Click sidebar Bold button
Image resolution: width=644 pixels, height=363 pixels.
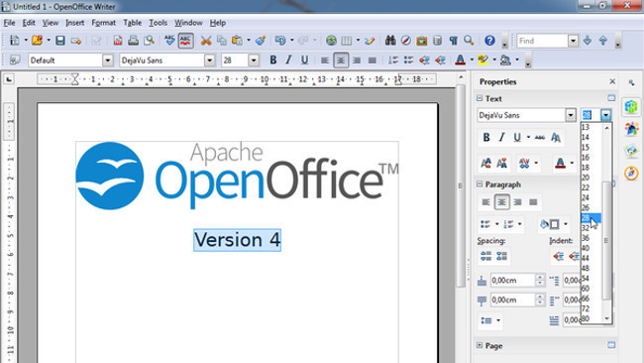(486, 137)
